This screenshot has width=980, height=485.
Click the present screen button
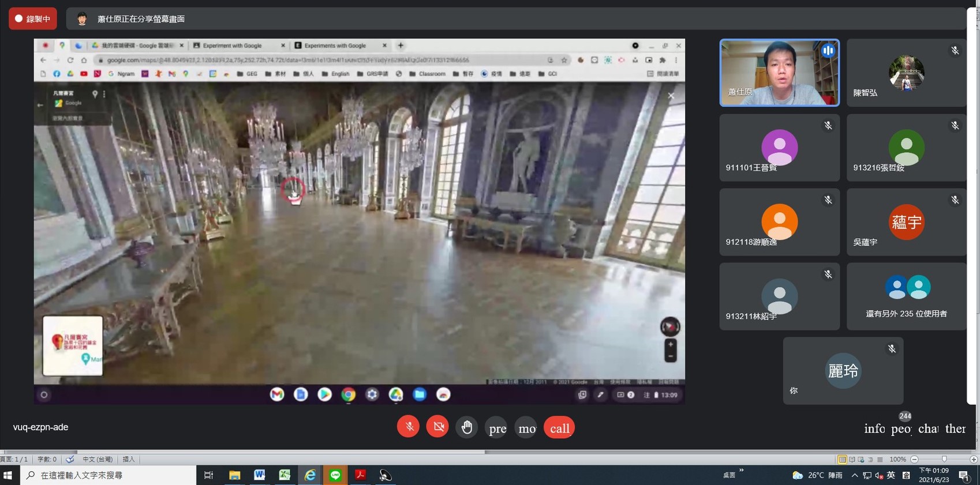coord(497,428)
